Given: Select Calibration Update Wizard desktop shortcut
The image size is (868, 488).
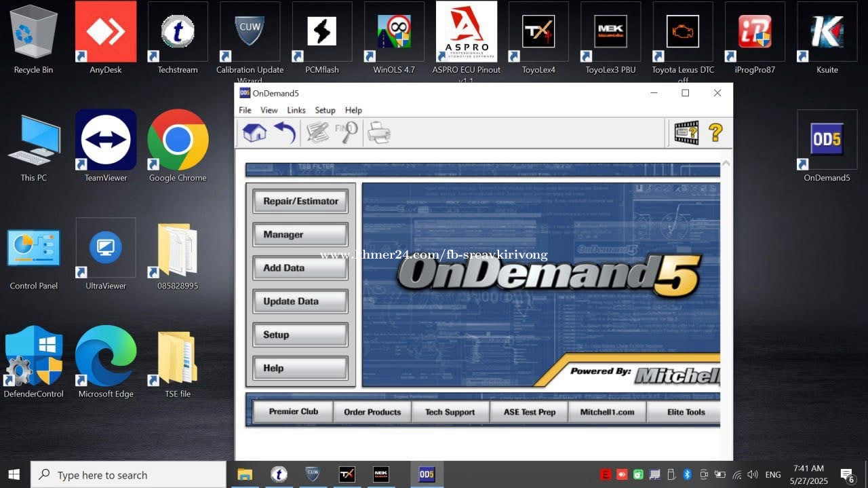Looking at the screenshot, I should click(x=250, y=42).
